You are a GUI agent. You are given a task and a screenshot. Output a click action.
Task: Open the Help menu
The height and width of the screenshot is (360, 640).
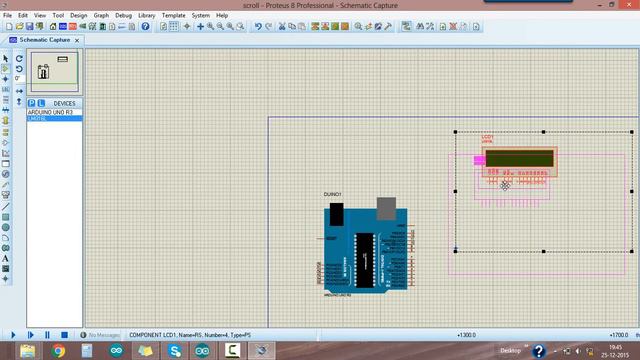(222, 15)
